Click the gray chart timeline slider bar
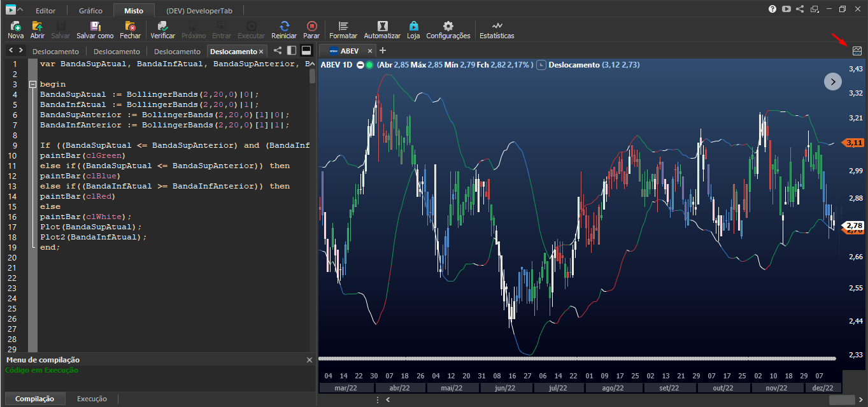The height and width of the screenshot is (407, 868). tap(577, 359)
